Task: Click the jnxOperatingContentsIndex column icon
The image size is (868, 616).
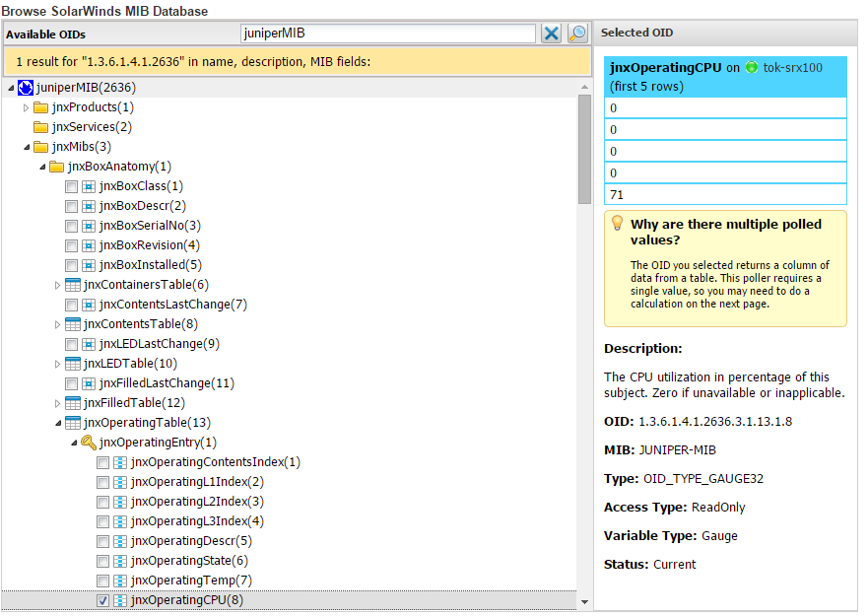Action: [120, 462]
